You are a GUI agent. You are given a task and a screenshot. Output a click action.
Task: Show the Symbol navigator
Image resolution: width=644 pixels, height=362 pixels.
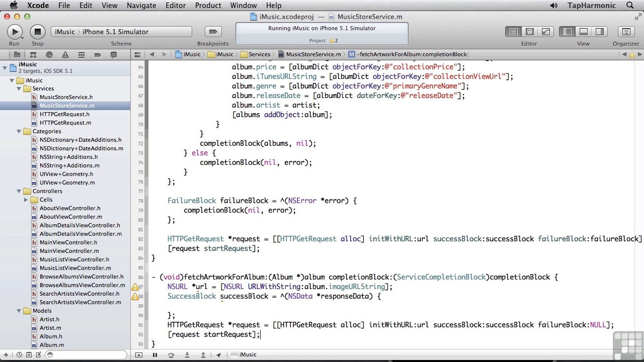[33, 54]
